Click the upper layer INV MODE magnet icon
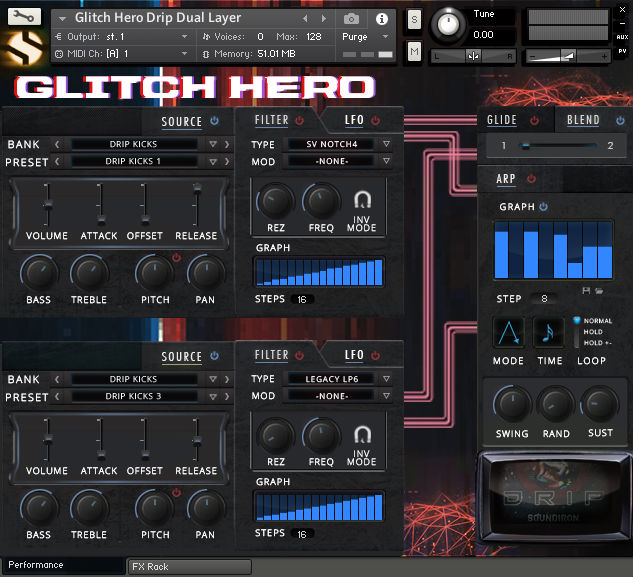The height and width of the screenshot is (577, 633). pyautogui.click(x=362, y=199)
